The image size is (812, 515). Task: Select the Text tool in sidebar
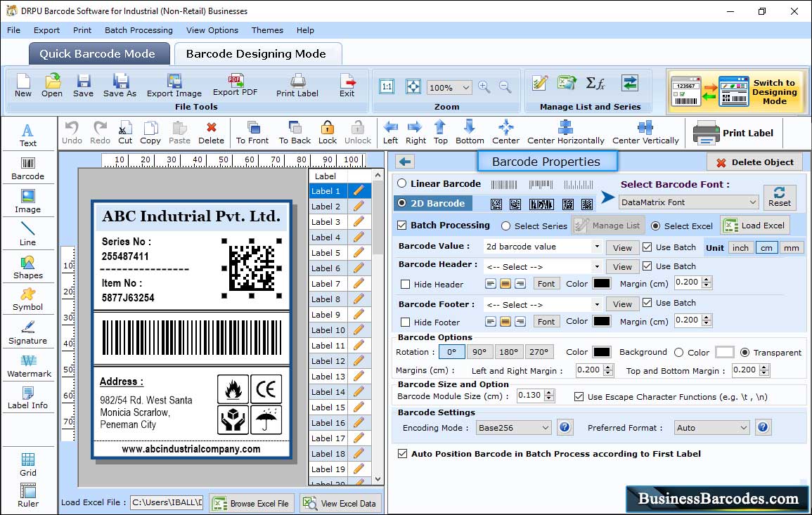(27, 135)
